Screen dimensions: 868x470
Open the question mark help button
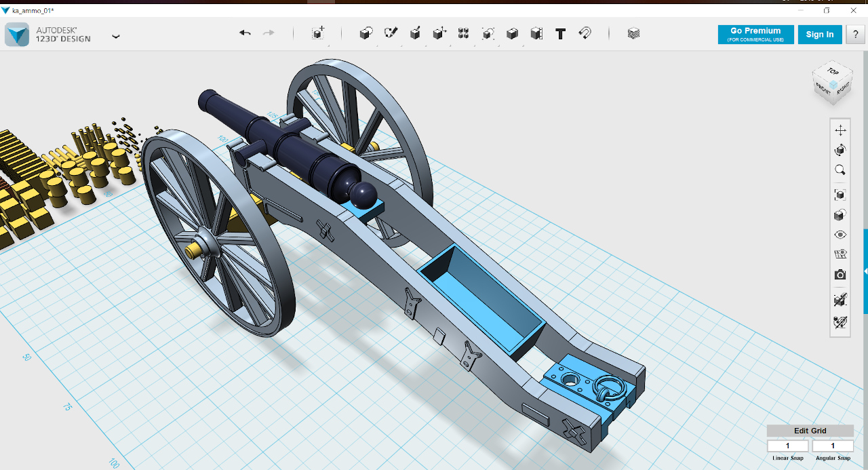854,35
